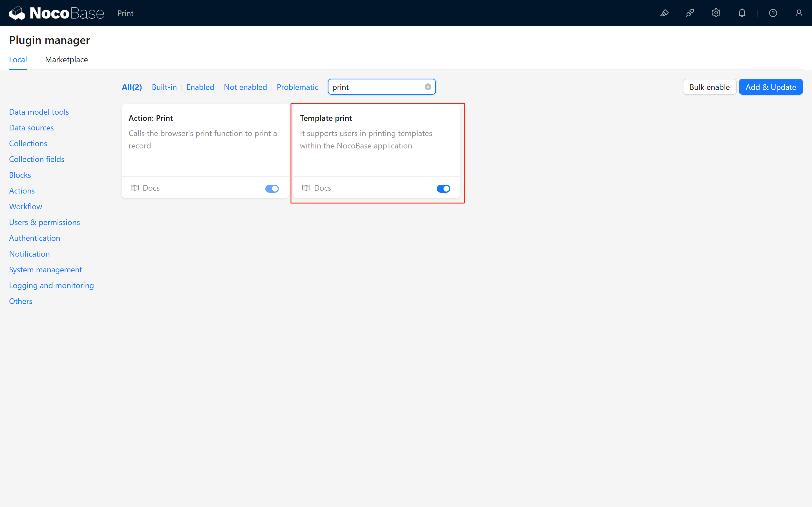Open Docs for Action: Print plugin
This screenshot has width=812, height=507.
(145, 188)
